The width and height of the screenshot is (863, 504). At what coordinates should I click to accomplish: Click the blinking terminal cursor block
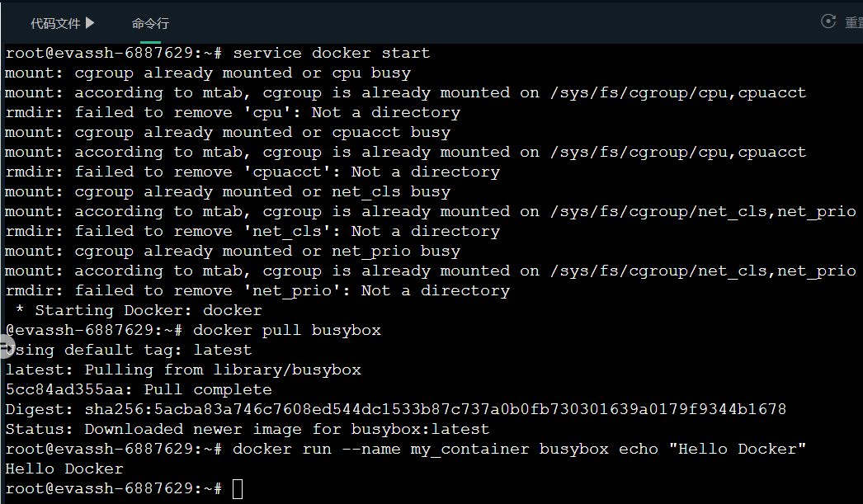point(238,488)
